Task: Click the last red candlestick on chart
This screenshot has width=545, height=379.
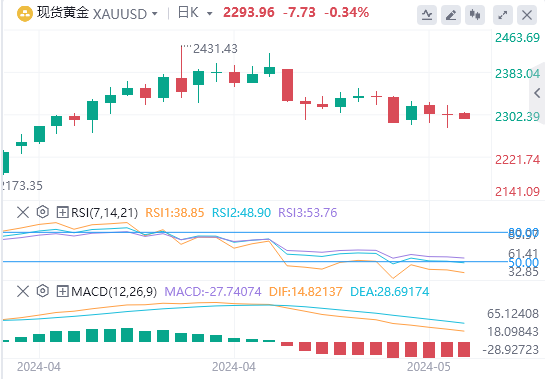Action: (464, 116)
